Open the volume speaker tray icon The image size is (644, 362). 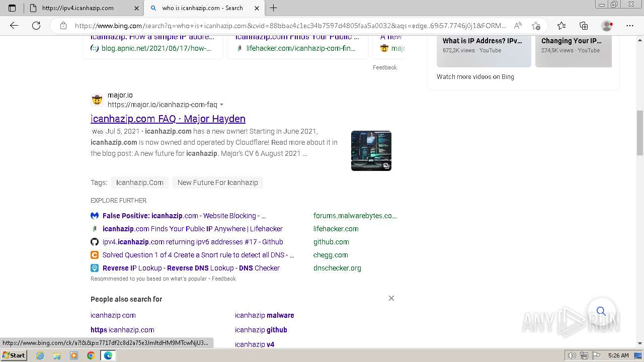coord(572,355)
